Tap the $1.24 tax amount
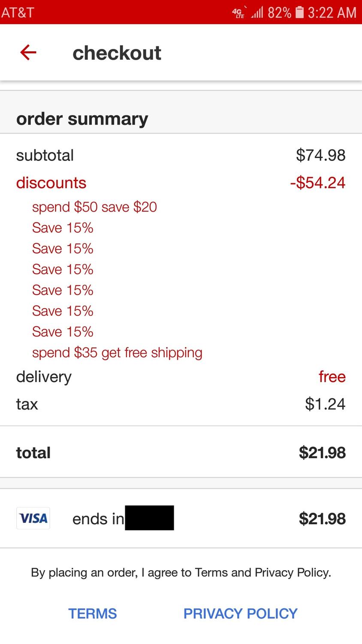Screen dimensions: 362x644 point(325,404)
